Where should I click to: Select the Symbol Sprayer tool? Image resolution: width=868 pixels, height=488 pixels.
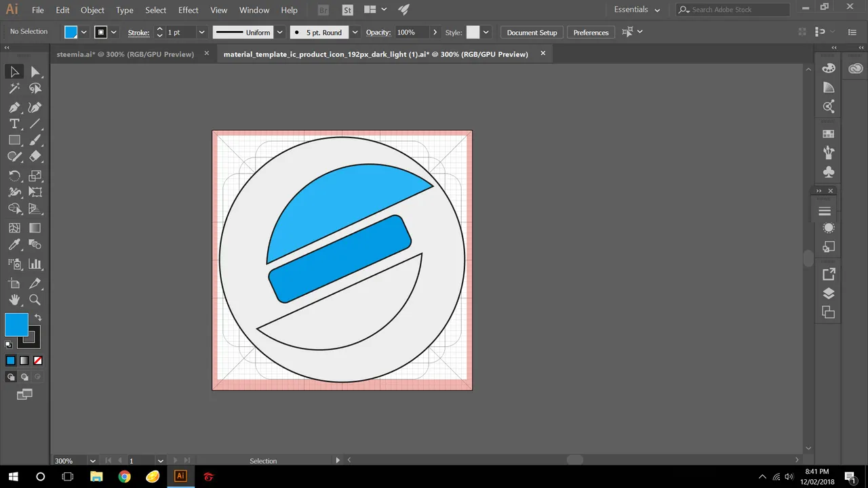[14, 264]
